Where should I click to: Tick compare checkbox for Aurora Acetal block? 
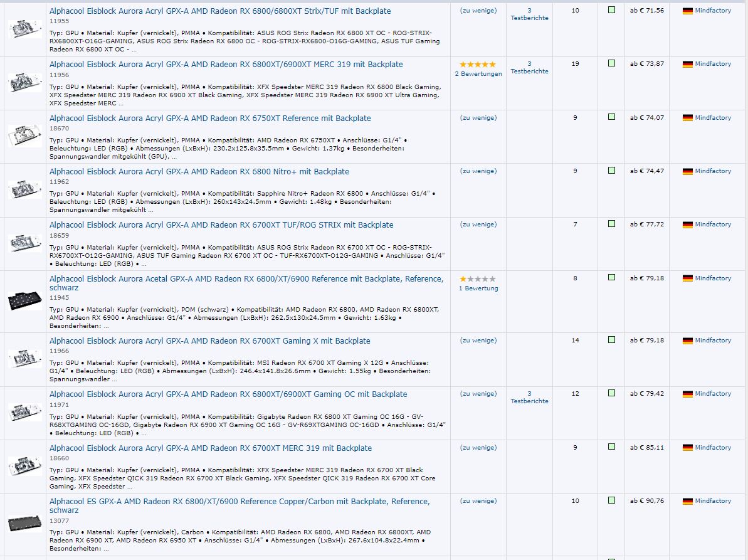tap(611, 278)
